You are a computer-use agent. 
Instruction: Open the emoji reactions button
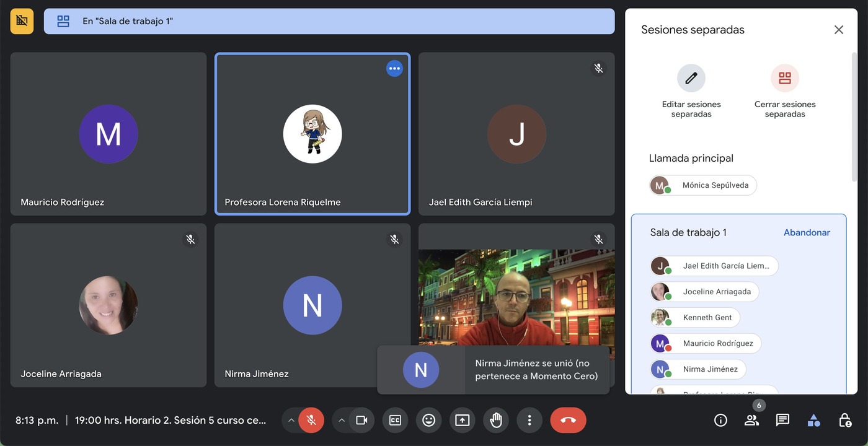(x=428, y=420)
